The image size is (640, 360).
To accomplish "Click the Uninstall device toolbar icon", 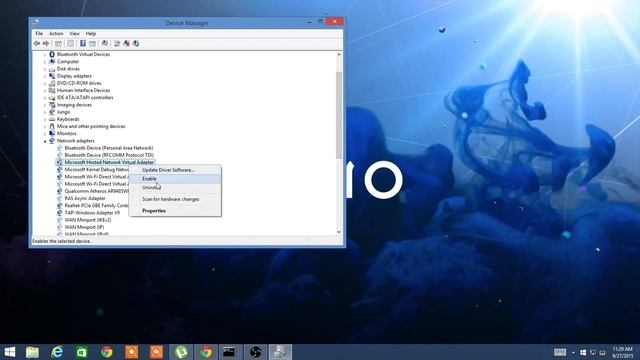I will 127,43.
